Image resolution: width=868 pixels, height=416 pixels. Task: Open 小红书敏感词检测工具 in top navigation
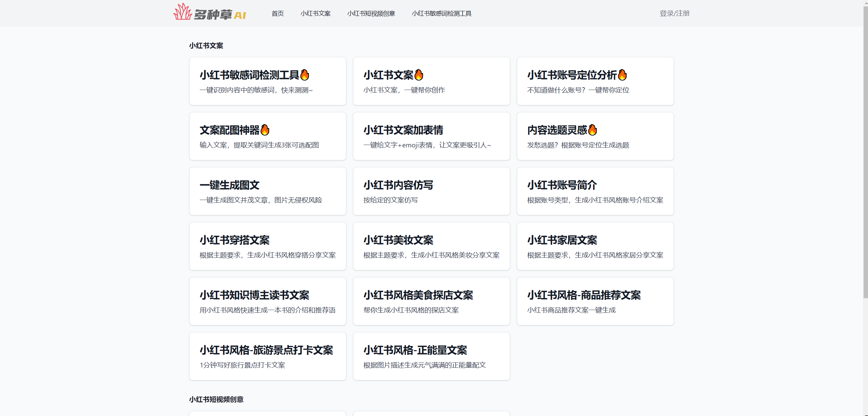(441, 13)
